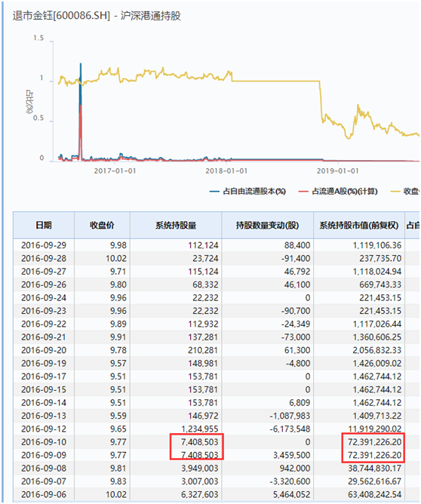The height and width of the screenshot is (504, 421).
Task: Click holdings value 3,949,003
Action: (x=200, y=469)
